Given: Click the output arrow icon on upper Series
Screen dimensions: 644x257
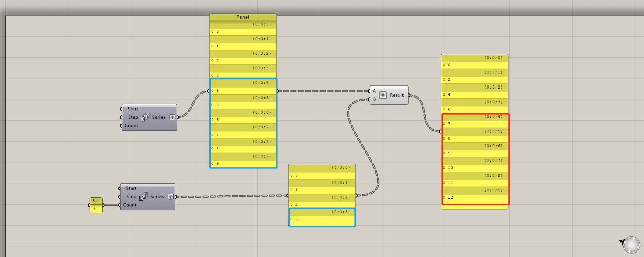Looking at the screenshot, I should (x=172, y=117).
